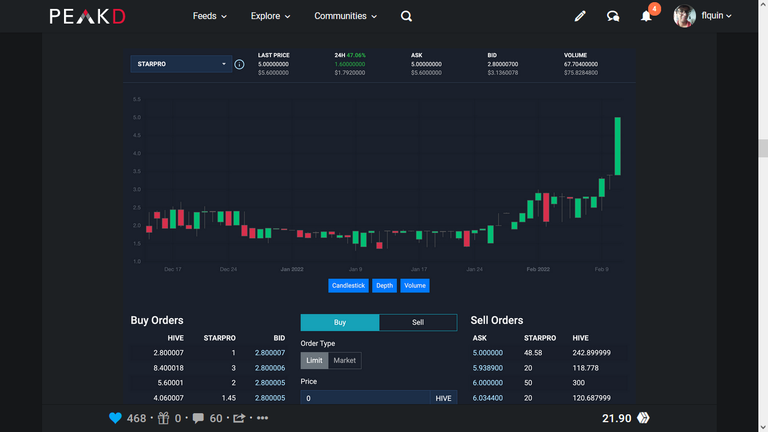Click the VOLUME value 67.70400000
768x432 pixels.
click(581, 64)
